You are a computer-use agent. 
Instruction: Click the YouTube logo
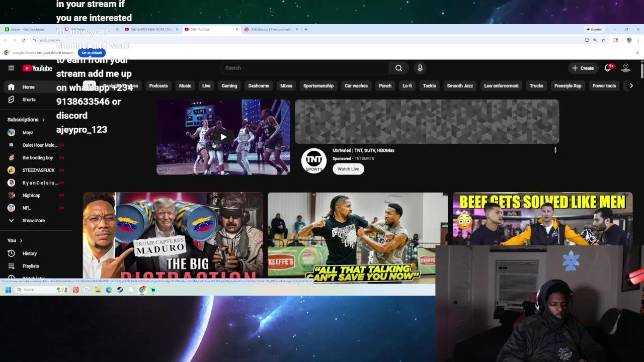(37, 68)
